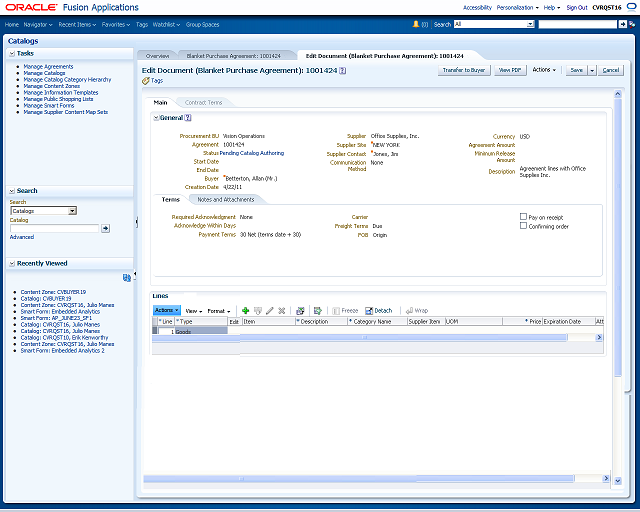The height and width of the screenshot is (512, 640).
Task: Open the Lines Format menu
Action: [x=218, y=311]
